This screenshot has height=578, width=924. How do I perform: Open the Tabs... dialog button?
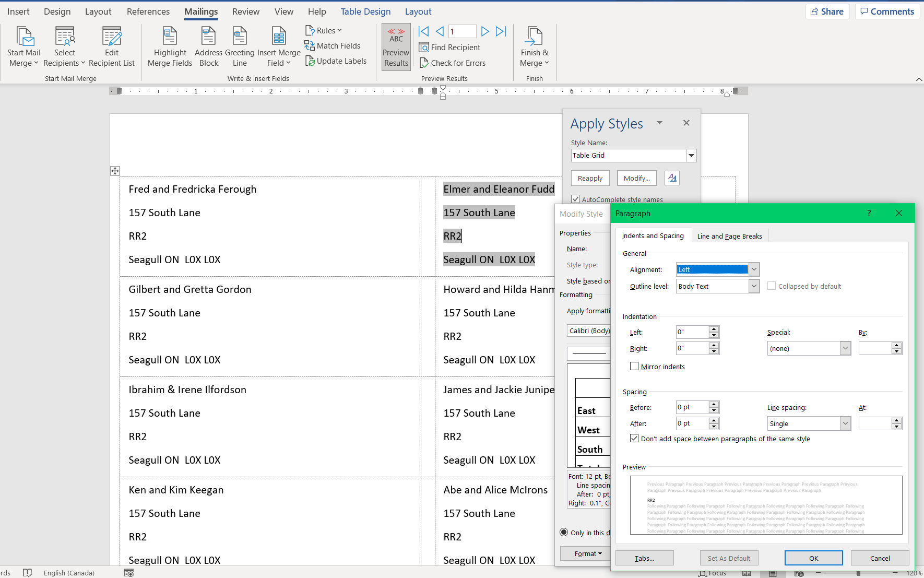[645, 558]
